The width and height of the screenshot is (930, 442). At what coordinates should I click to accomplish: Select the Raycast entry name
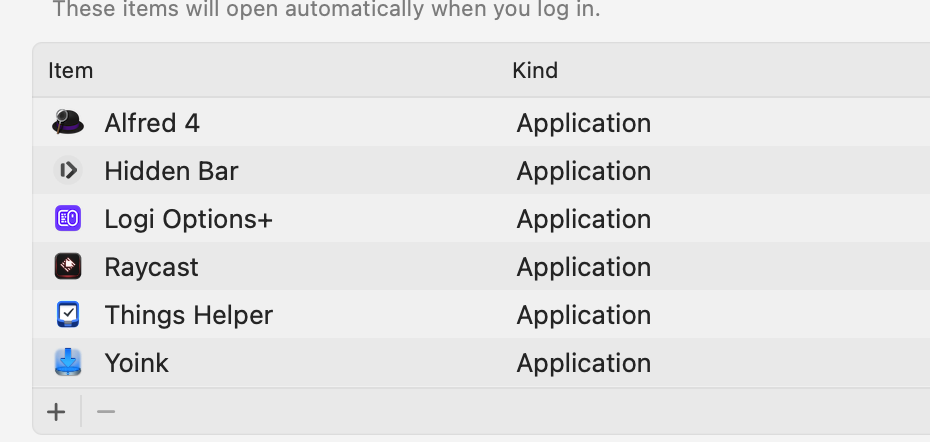[151, 267]
